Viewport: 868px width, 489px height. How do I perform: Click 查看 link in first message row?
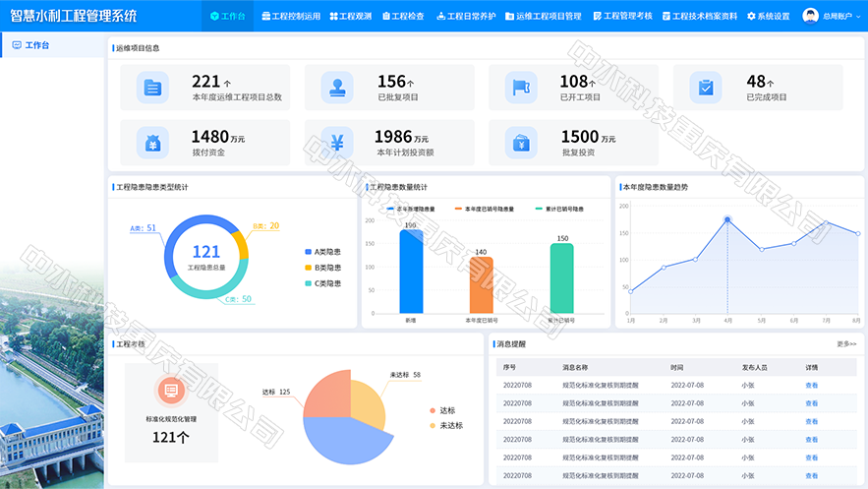click(x=812, y=385)
